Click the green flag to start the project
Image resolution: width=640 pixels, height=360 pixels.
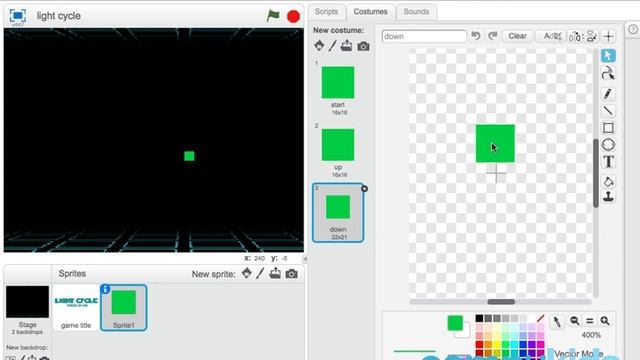[x=273, y=16]
